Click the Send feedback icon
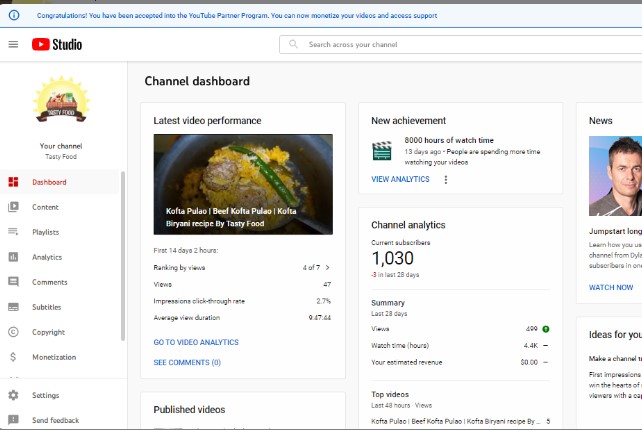This screenshot has height=430, width=642. pyautogui.click(x=13, y=420)
